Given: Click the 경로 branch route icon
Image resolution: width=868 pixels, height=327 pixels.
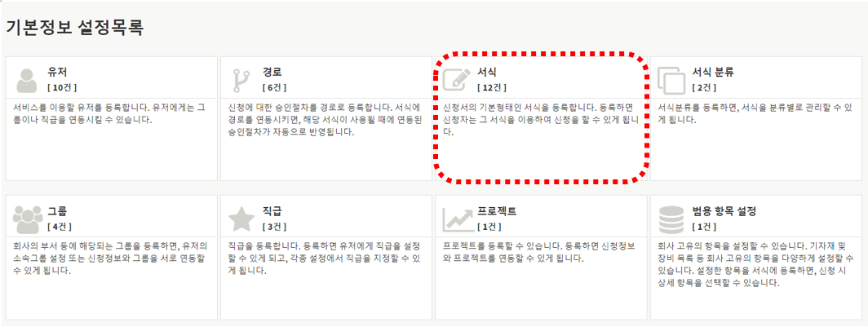Looking at the screenshot, I should click(241, 80).
